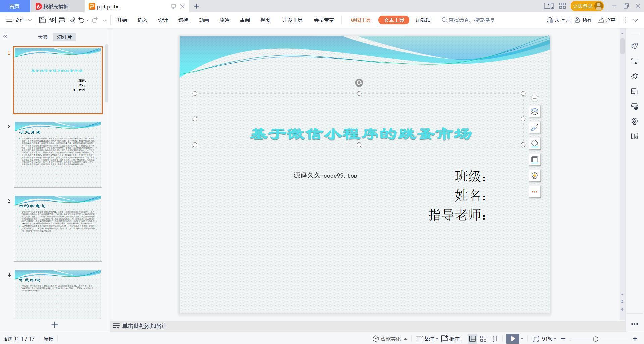Open the slideshow options dropdown arrow

[x=522, y=339]
